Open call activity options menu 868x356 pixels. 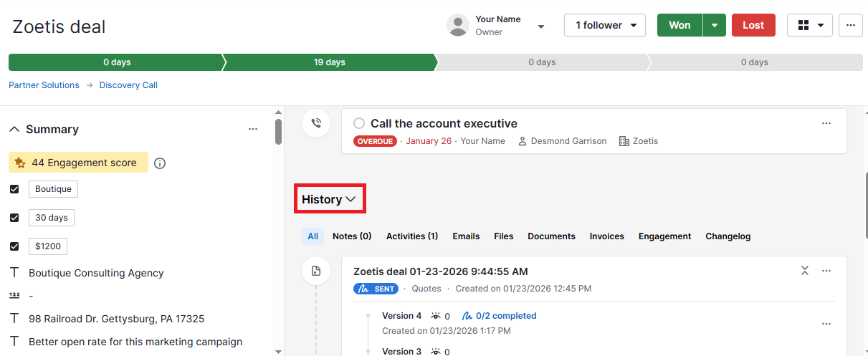826,123
